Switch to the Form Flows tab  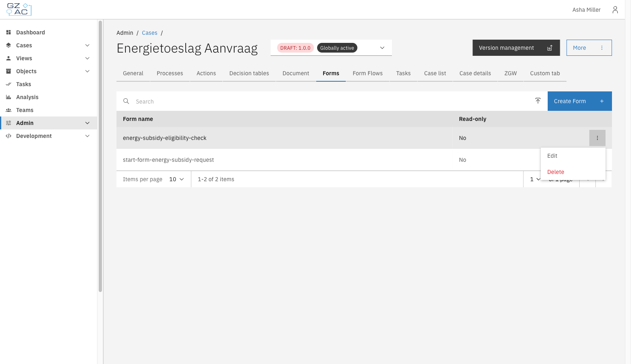coord(368,73)
